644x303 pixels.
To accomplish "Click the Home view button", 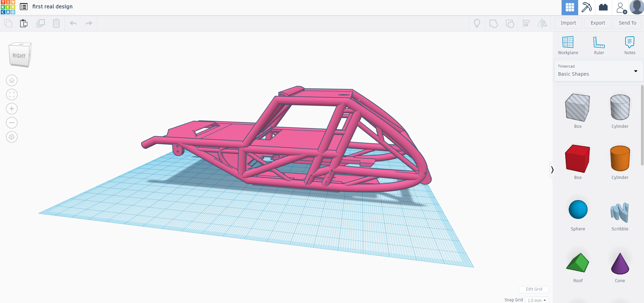I will click(x=12, y=80).
